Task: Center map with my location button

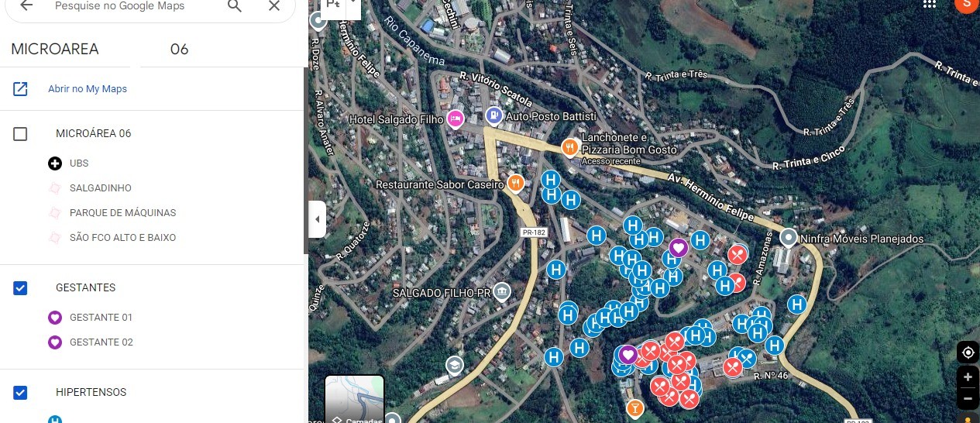Action: [x=968, y=352]
